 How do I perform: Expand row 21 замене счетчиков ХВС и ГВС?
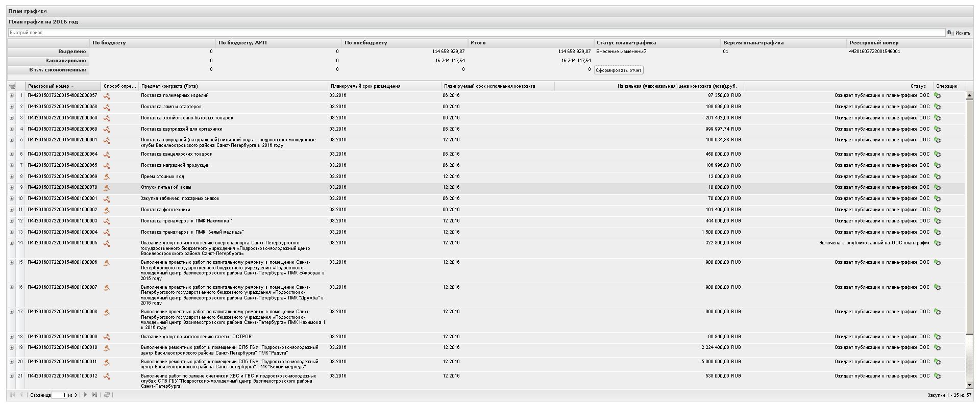(x=12, y=376)
